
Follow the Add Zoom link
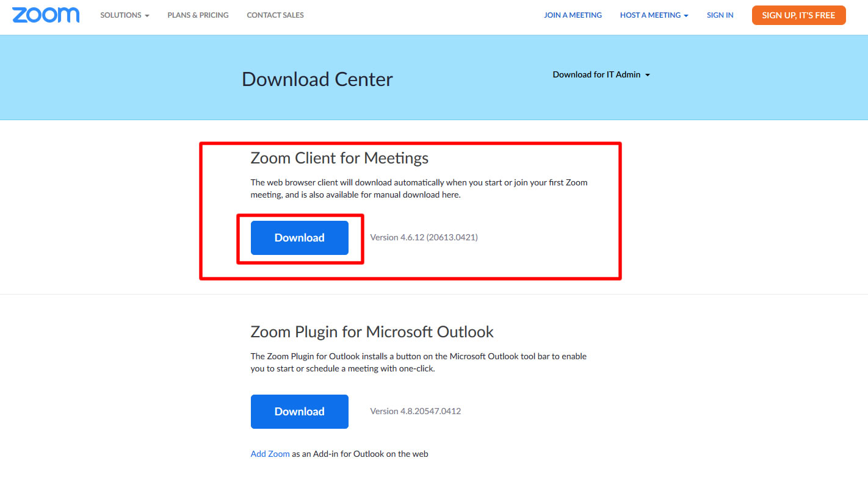point(270,454)
